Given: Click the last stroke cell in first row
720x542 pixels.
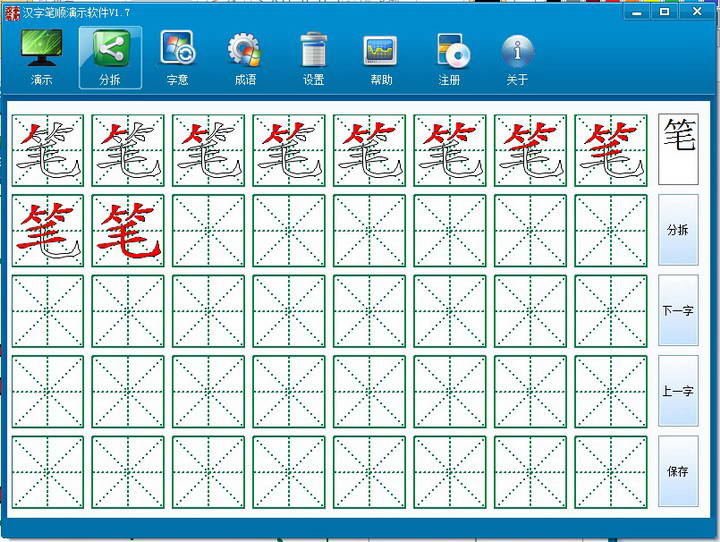Looking at the screenshot, I should click(610, 150).
